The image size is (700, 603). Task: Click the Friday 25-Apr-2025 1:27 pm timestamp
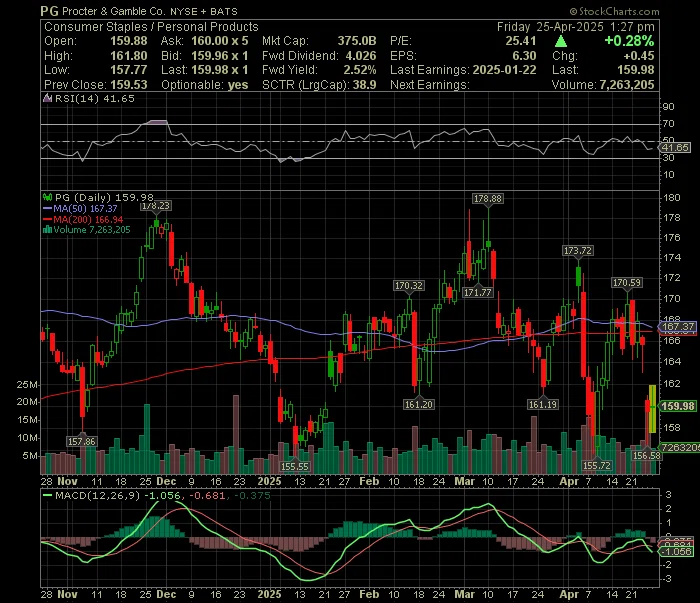pyautogui.click(x=576, y=27)
